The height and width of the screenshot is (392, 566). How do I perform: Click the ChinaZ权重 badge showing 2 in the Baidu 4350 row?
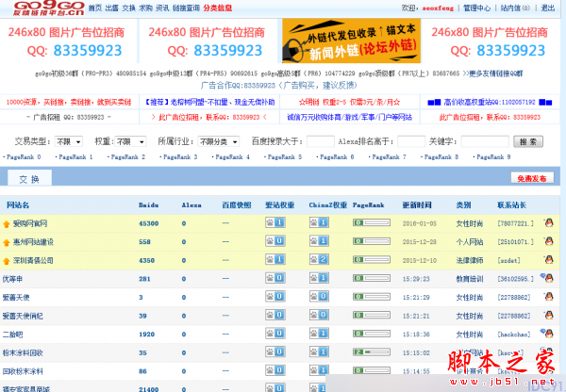click(319, 260)
